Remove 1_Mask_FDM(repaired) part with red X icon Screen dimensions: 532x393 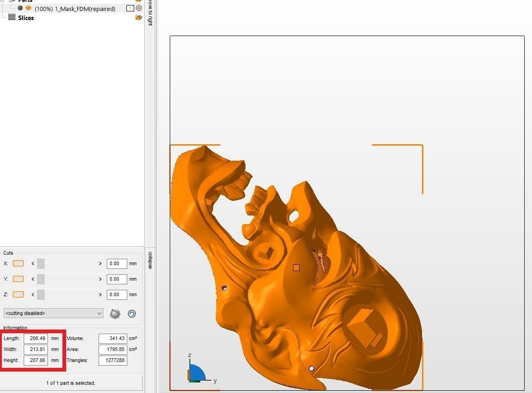[x=139, y=8]
